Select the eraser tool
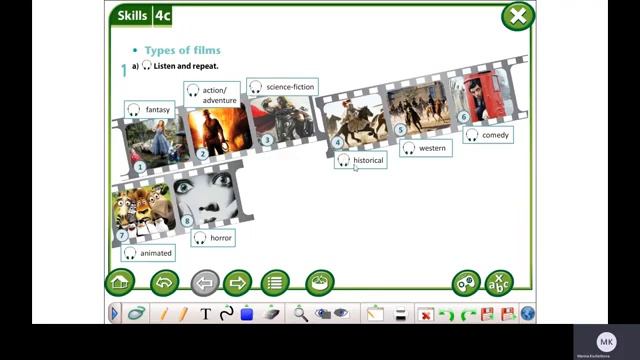 tap(271, 313)
